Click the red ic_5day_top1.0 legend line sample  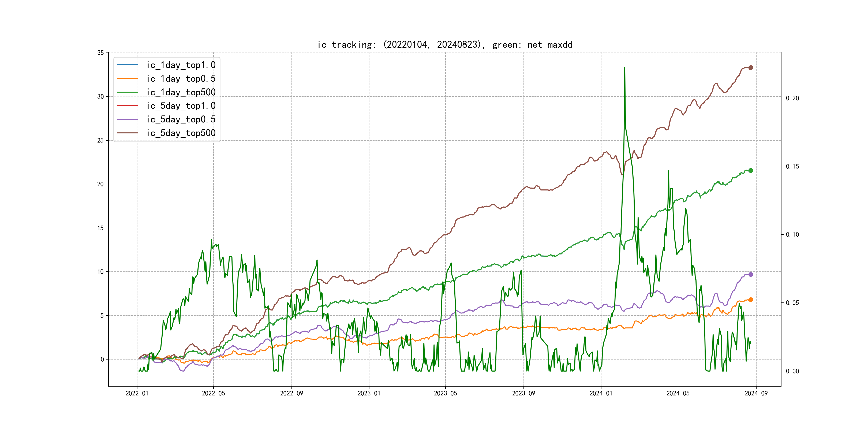click(127, 106)
